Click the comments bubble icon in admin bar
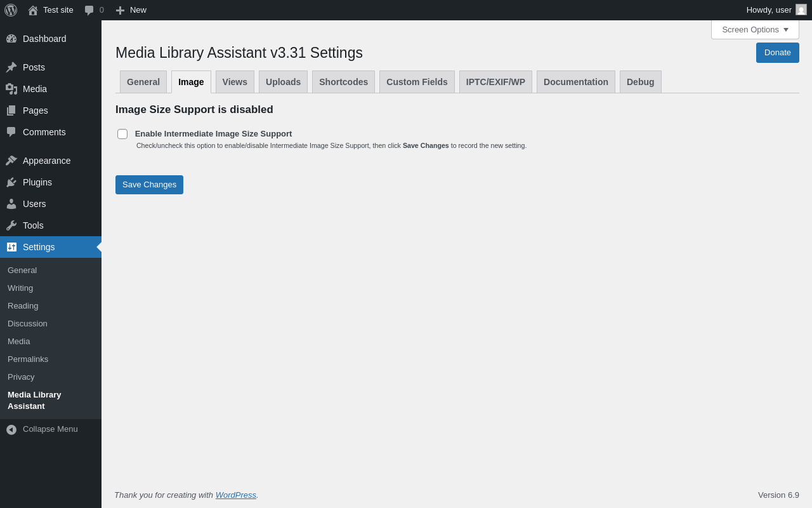Screen dimensions: 812x508 [x=89, y=10]
